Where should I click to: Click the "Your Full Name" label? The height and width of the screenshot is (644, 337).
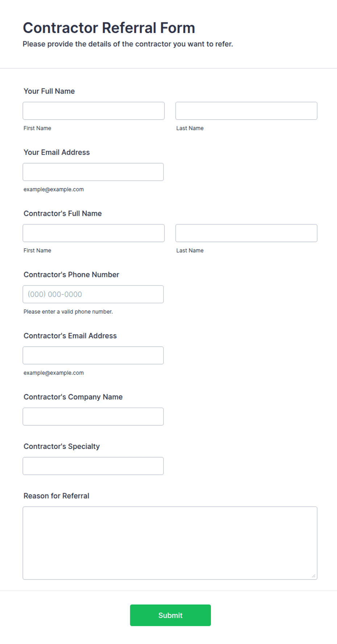[49, 91]
